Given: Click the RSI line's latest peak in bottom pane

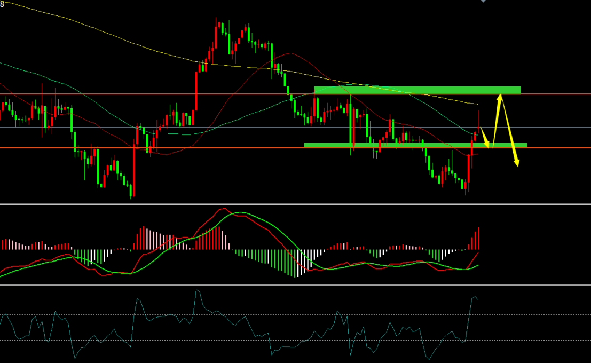Looking at the screenshot, I should [x=475, y=297].
